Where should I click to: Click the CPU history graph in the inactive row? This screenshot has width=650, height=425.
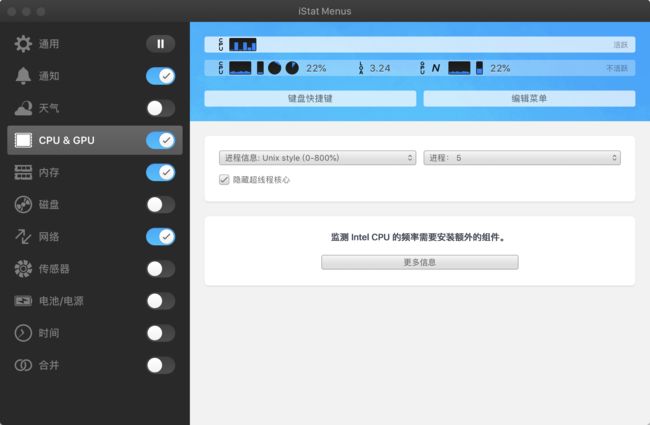click(x=240, y=68)
